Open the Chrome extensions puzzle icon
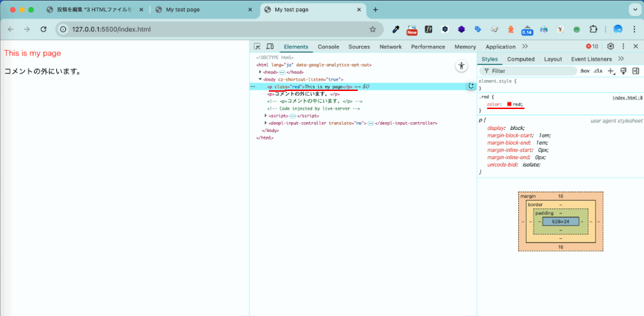 (593, 30)
